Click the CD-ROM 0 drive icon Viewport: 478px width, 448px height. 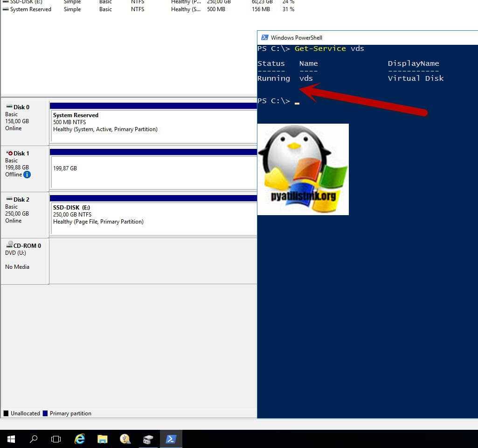pos(9,245)
